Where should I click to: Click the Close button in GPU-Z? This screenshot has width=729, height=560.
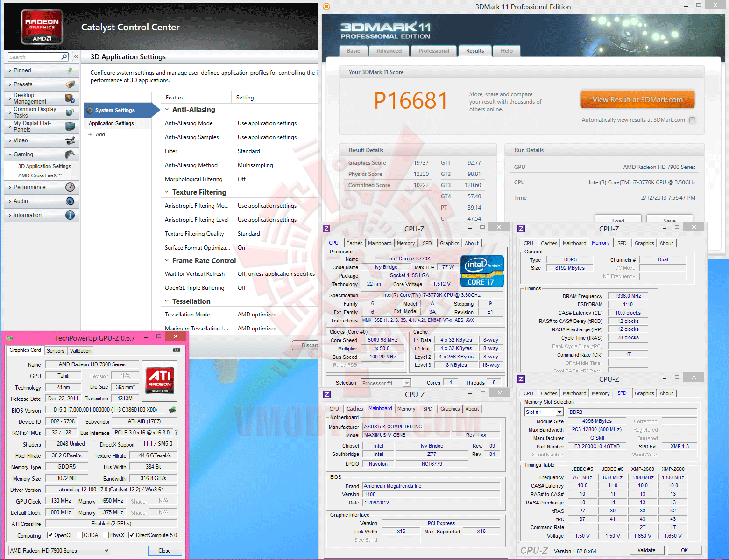pos(164,551)
